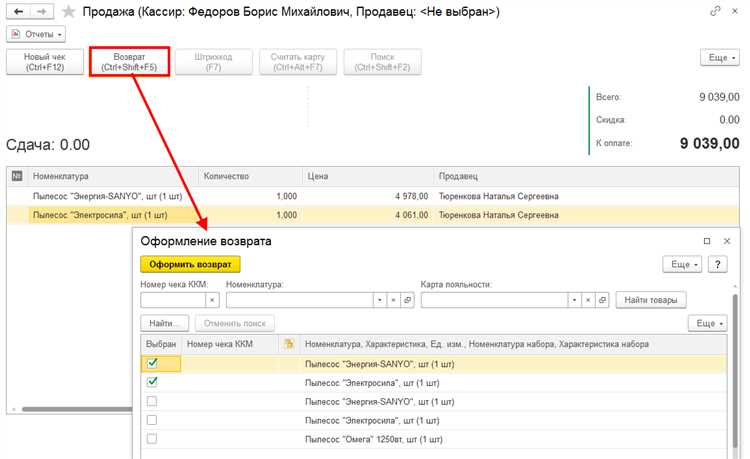Uncheck the first Пылесос "Энергия-SANYO" row
Image resolution: width=750 pixels, height=459 pixels.
(x=153, y=363)
